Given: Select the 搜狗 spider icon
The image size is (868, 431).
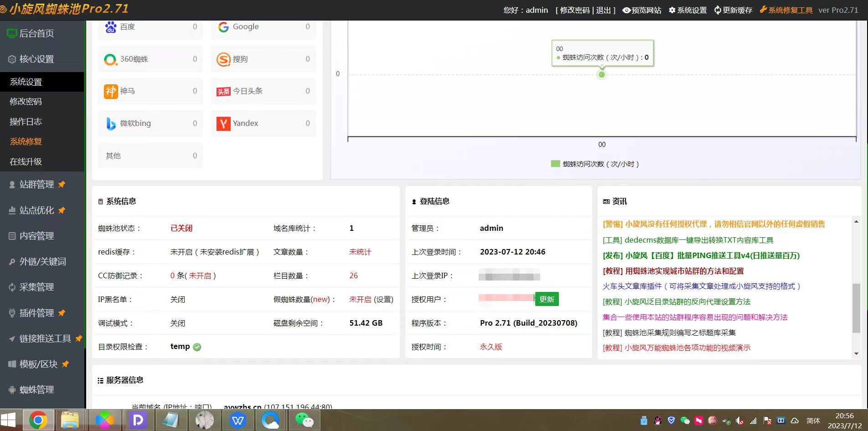Looking at the screenshot, I should click(223, 59).
